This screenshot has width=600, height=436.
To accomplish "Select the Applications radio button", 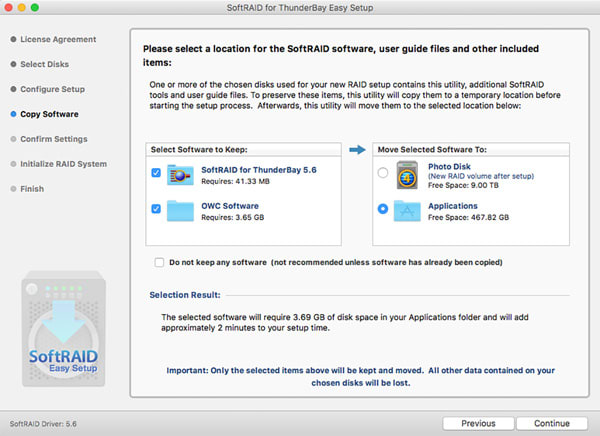I will tap(381, 209).
